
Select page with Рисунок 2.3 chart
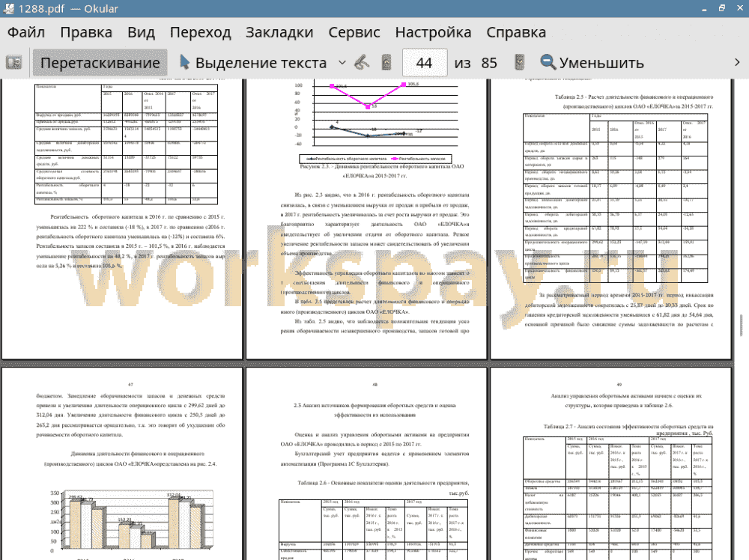(366, 219)
